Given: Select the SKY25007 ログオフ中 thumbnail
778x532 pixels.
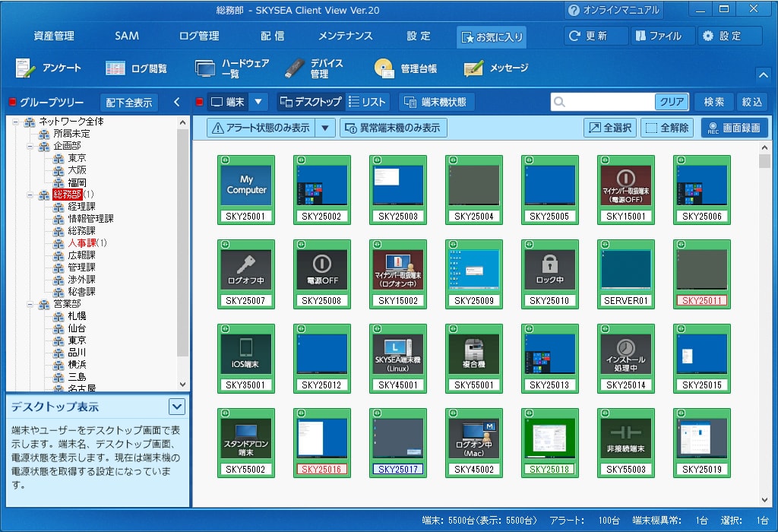Looking at the screenshot, I should tap(246, 274).
